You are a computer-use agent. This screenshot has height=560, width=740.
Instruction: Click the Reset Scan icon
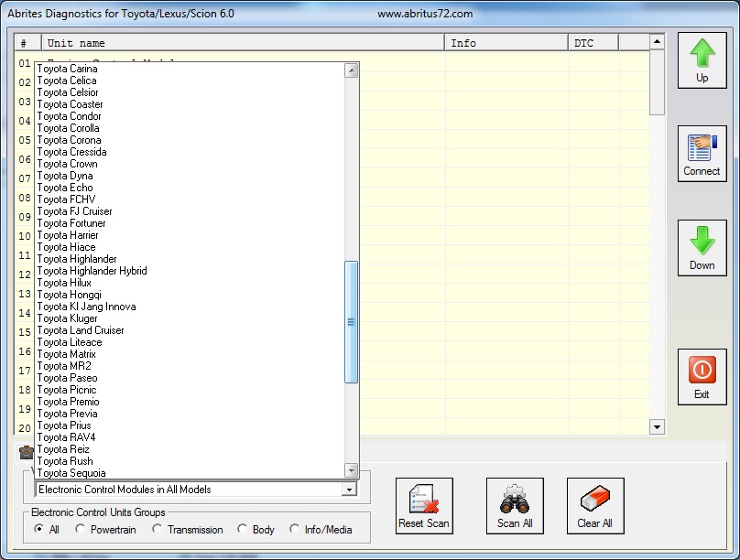pyautogui.click(x=424, y=499)
